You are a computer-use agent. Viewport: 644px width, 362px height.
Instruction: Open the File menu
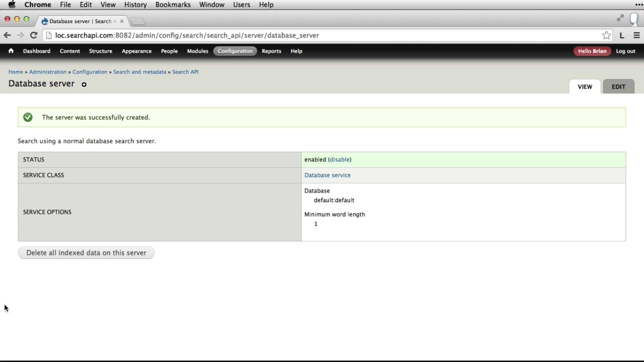pos(65,5)
